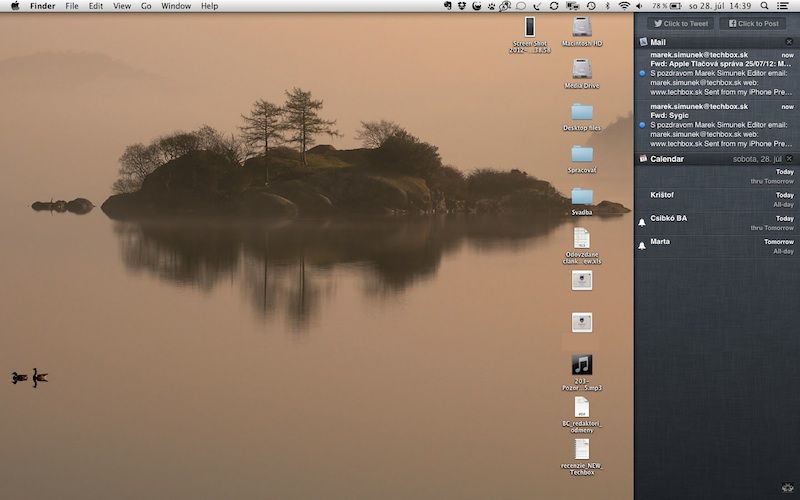Clear the Mail notifications with X
This screenshot has height=500, width=800.
point(789,42)
